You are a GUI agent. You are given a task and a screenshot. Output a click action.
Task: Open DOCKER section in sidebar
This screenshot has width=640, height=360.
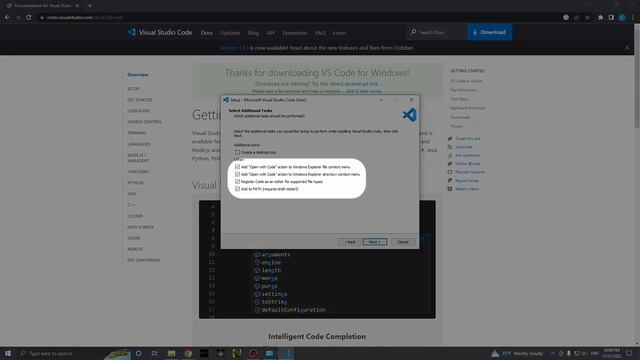pyautogui.click(x=135, y=216)
